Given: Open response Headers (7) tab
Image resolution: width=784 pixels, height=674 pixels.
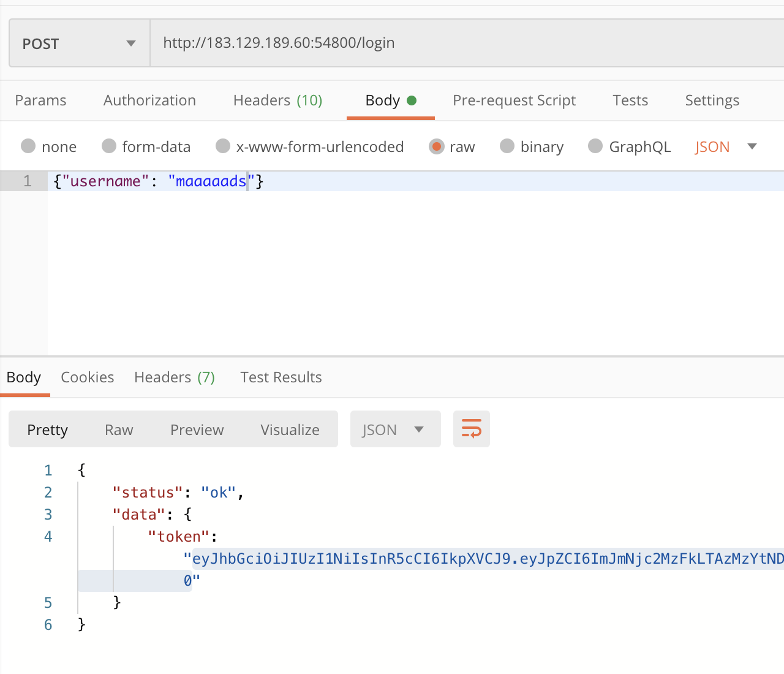Looking at the screenshot, I should [x=175, y=377].
